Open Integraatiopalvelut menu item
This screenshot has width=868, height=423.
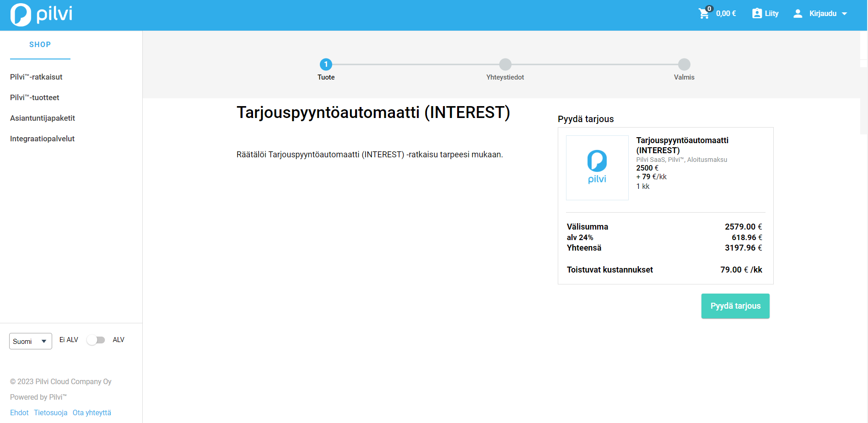coord(42,139)
